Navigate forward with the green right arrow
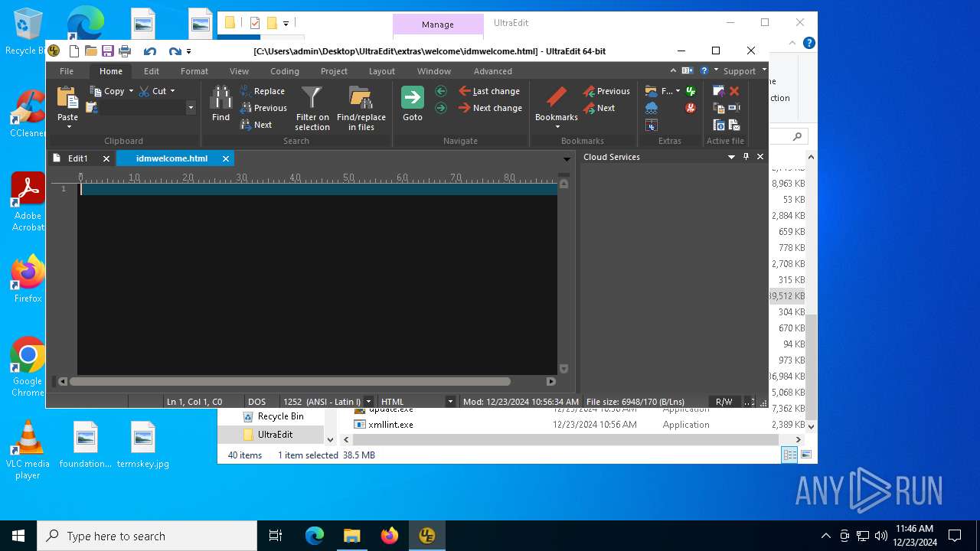This screenshot has height=551, width=980. pos(441,108)
